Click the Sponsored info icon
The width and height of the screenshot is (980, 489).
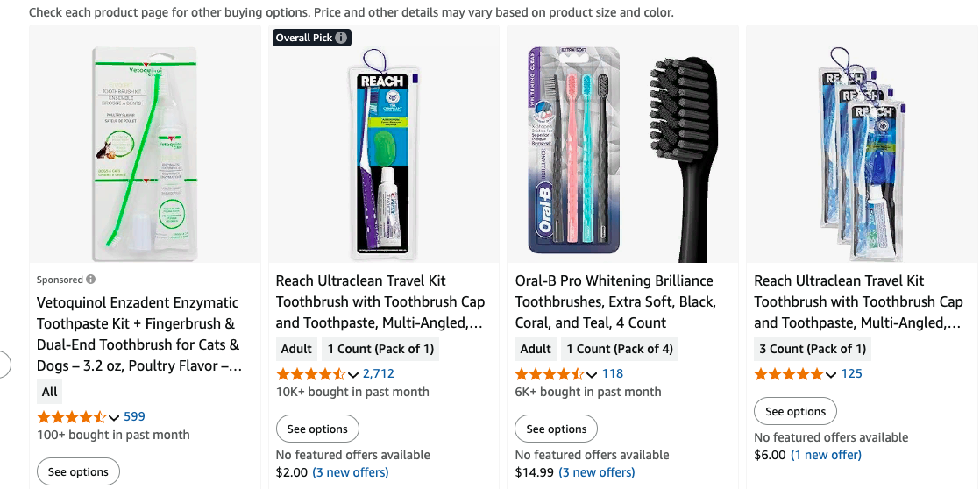click(91, 280)
